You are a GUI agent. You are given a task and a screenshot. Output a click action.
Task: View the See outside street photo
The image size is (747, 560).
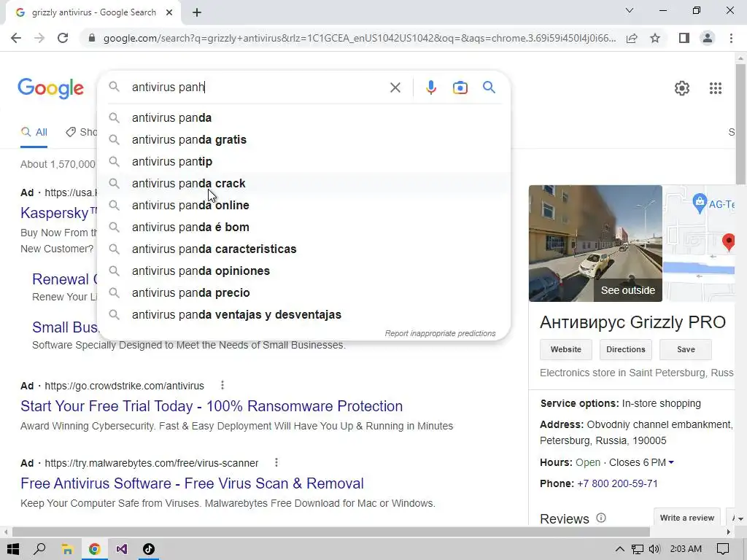point(595,244)
